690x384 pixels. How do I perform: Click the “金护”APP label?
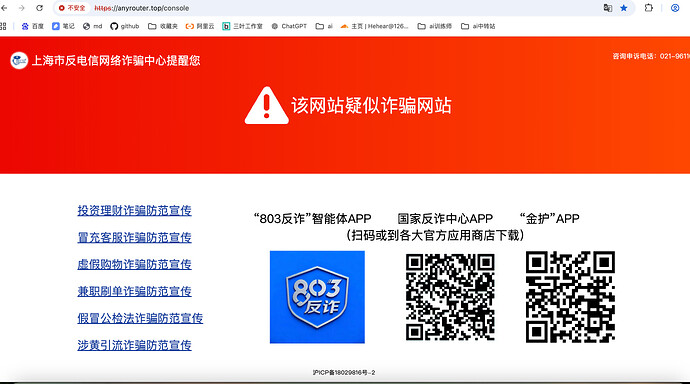coord(549,219)
